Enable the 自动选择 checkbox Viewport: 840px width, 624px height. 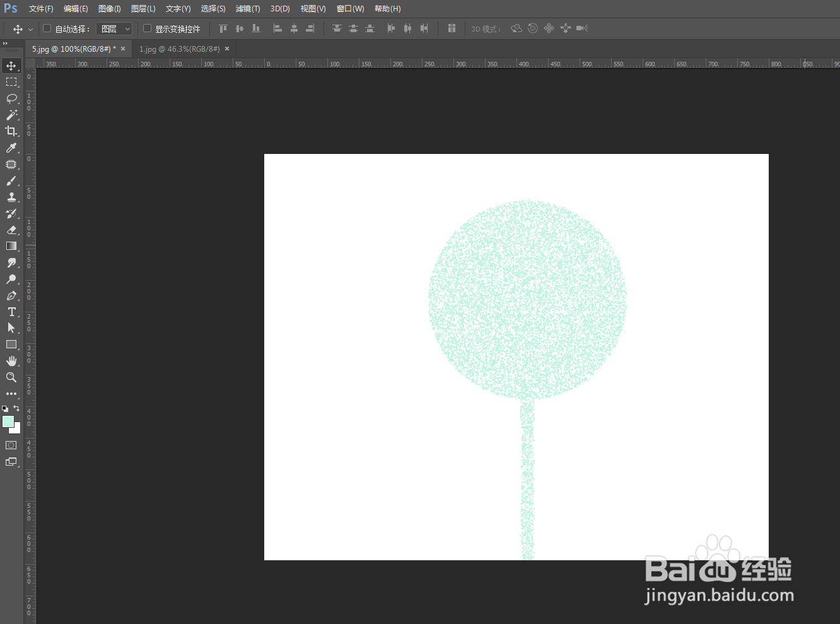coord(47,28)
